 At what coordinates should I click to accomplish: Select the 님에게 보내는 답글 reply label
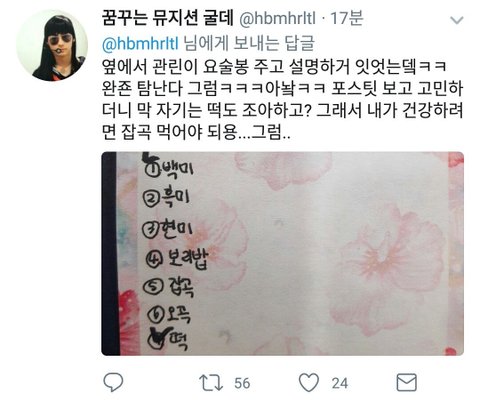[249, 44]
